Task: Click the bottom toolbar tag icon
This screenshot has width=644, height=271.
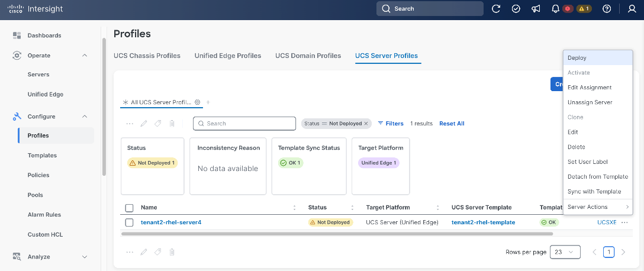Action: (157, 251)
